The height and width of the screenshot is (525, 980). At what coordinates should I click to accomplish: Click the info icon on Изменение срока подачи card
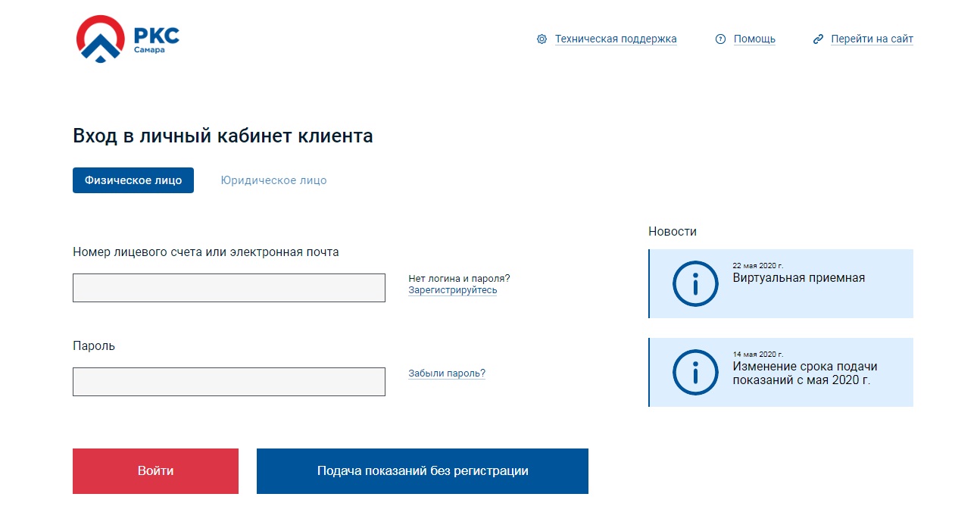(695, 372)
